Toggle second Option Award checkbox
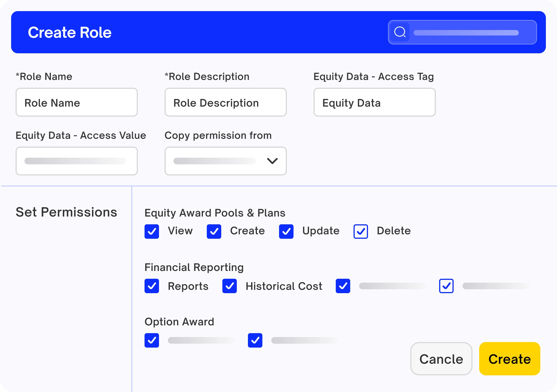 tap(255, 340)
